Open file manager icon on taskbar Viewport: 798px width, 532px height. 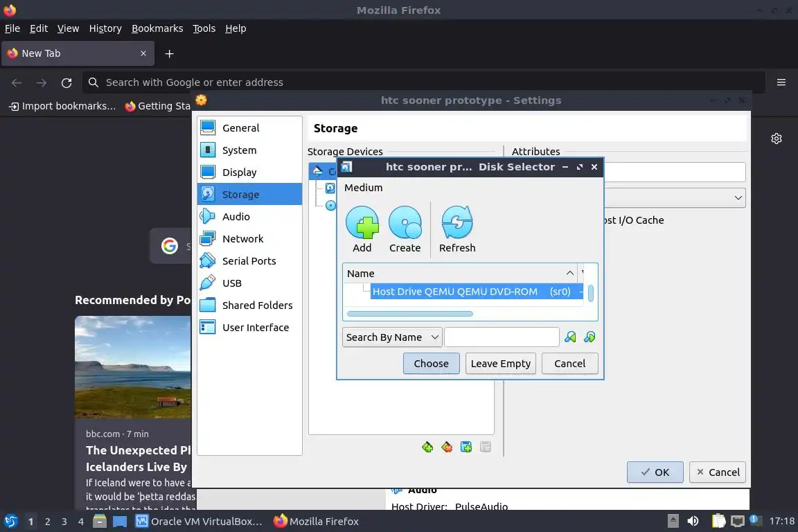(x=100, y=521)
